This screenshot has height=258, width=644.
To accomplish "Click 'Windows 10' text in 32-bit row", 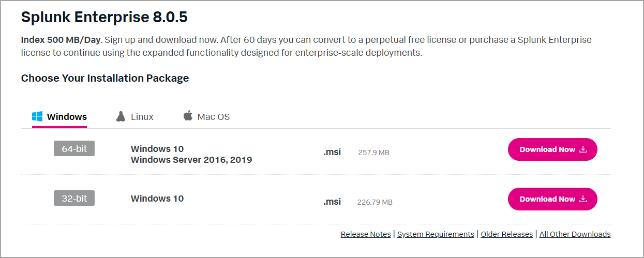I will coord(157,199).
